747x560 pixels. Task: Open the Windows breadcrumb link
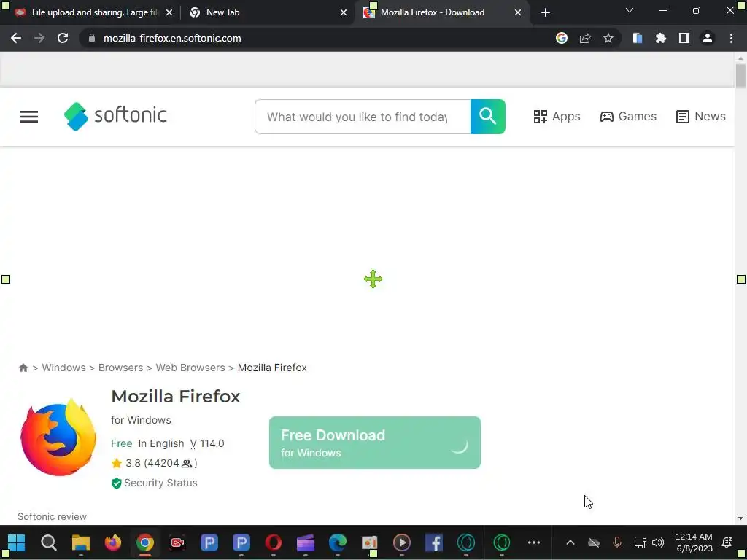pos(64,367)
